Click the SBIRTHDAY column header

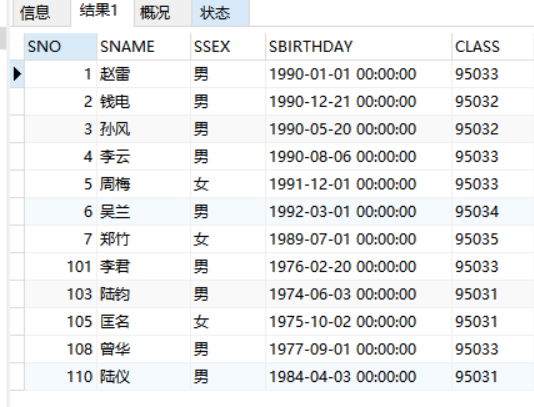[x=359, y=47]
